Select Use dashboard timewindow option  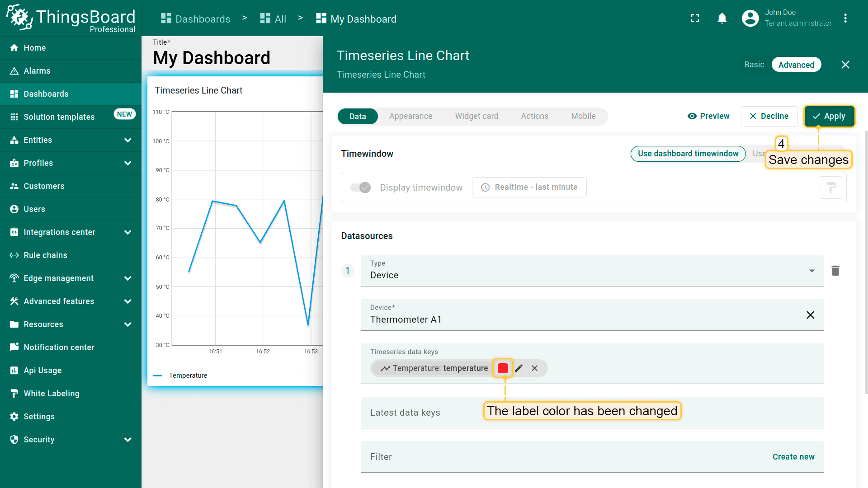point(688,154)
